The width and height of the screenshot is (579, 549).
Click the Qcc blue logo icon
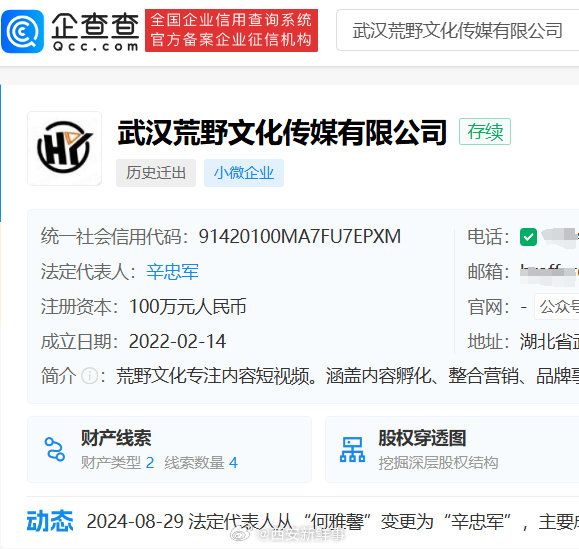(23, 31)
